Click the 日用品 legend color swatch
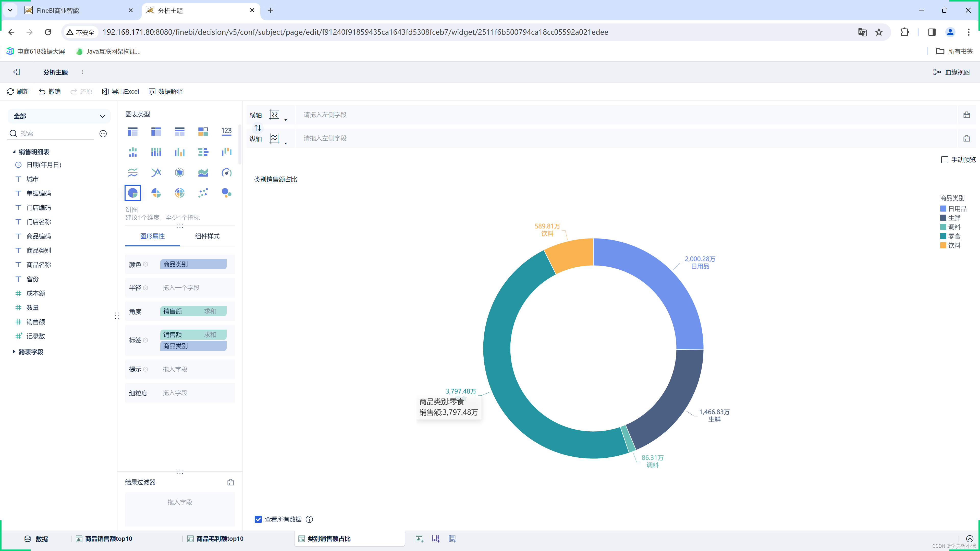 pyautogui.click(x=943, y=209)
